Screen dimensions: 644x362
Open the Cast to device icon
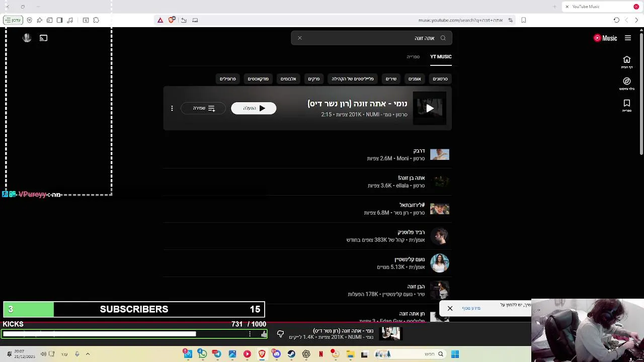[44, 38]
